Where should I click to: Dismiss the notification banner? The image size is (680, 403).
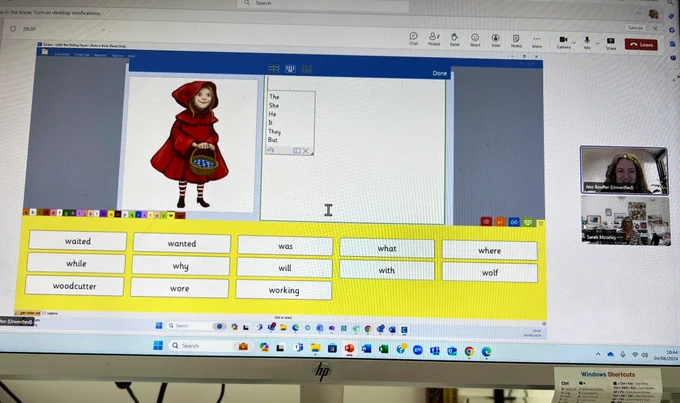(655, 28)
